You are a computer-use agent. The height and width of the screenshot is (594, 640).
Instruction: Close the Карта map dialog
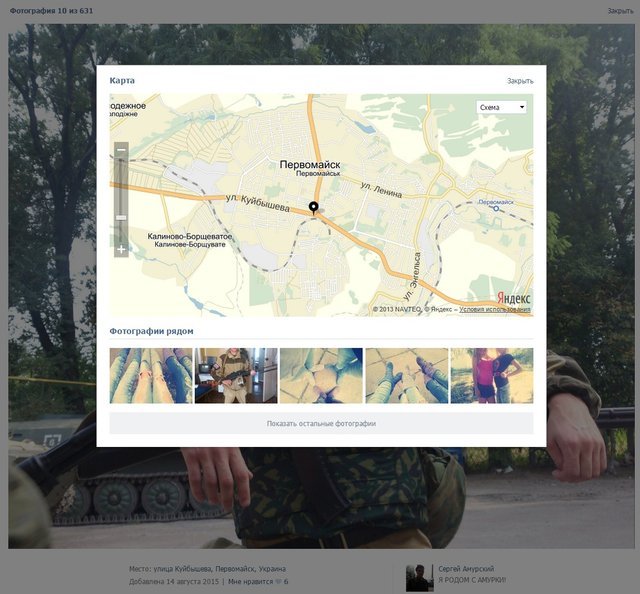tap(520, 81)
